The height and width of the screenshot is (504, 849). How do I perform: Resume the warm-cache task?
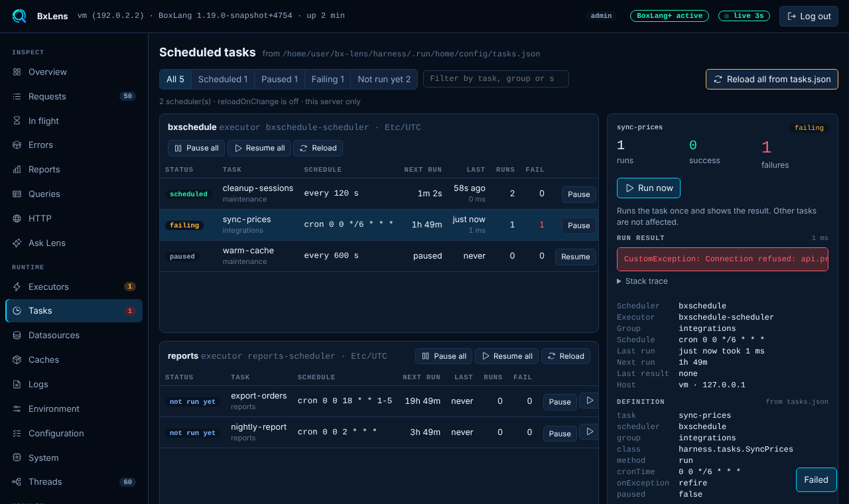(x=576, y=257)
